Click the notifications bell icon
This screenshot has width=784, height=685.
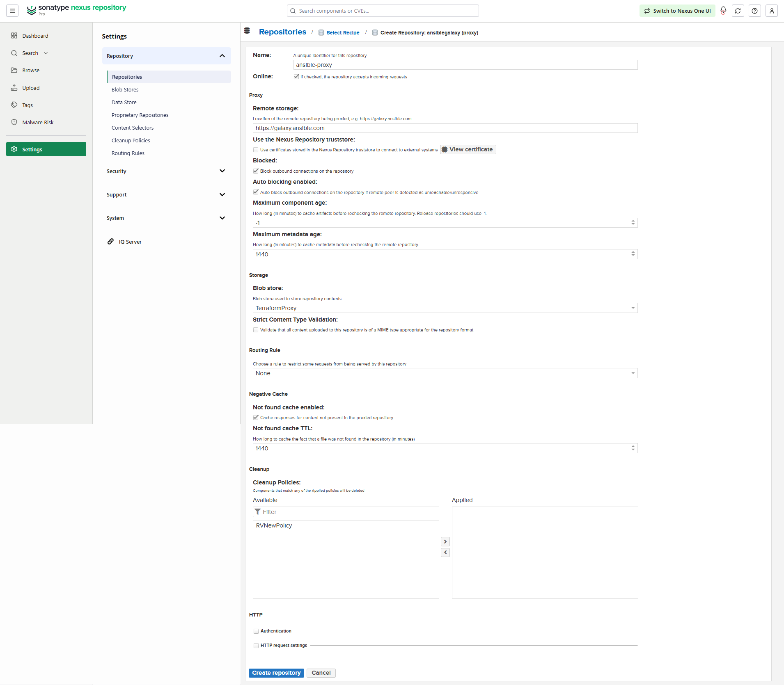coord(723,11)
